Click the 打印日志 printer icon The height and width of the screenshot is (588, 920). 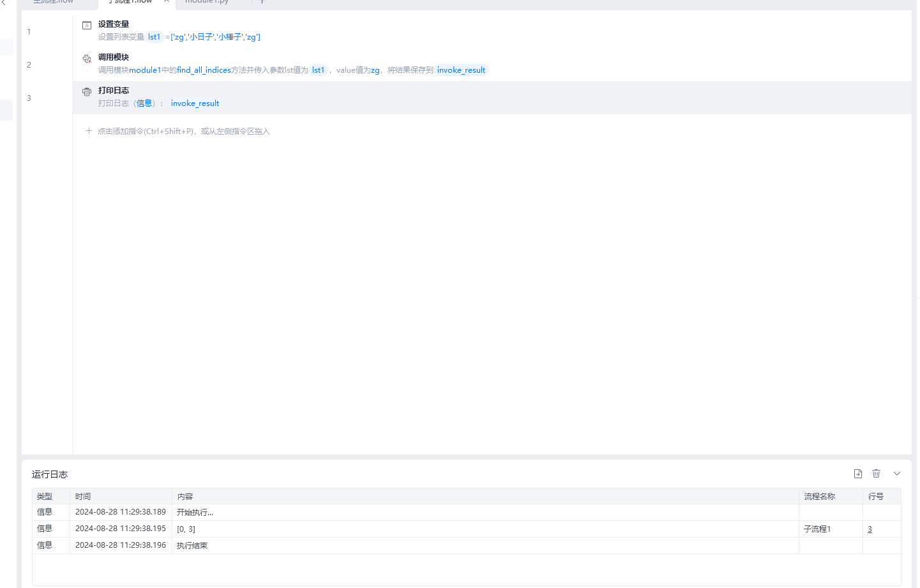click(x=87, y=92)
